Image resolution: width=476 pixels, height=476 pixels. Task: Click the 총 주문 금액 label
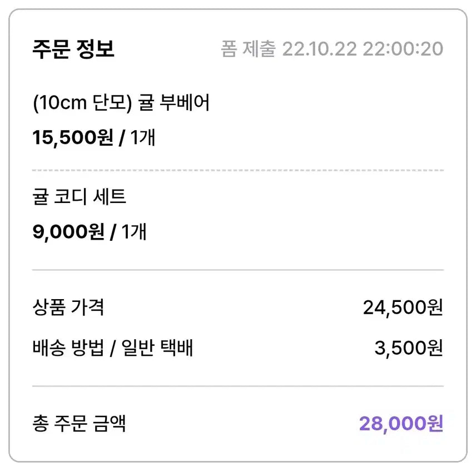(x=79, y=424)
